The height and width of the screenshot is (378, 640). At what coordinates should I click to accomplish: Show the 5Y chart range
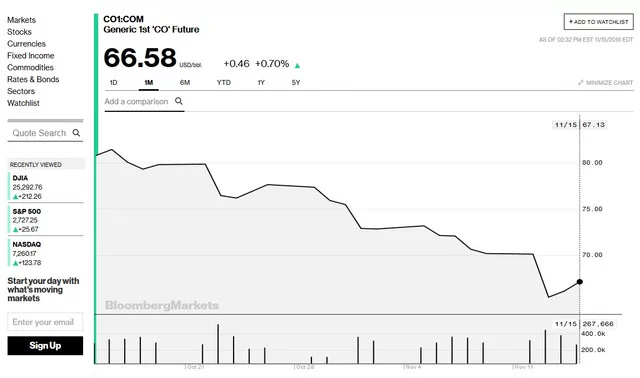(296, 82)
